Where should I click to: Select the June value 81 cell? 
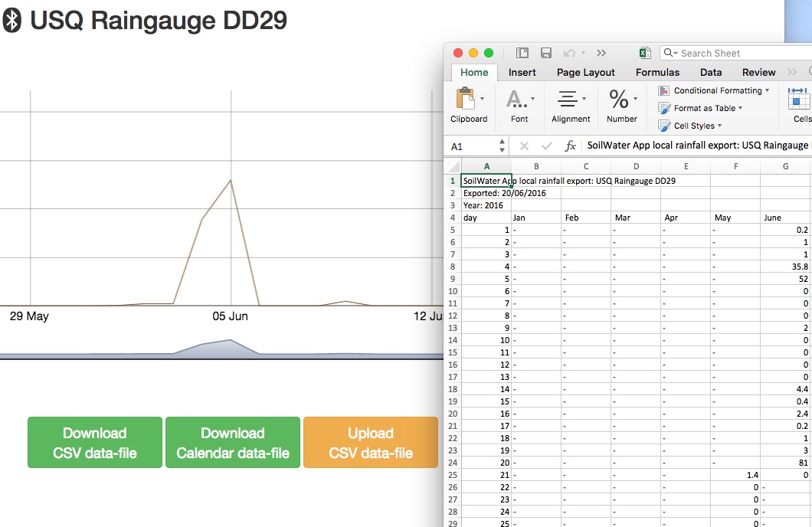point(786,463)
